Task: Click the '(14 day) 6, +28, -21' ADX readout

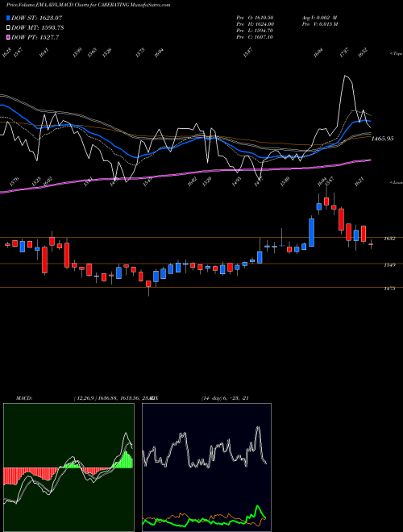Action: 225,398
